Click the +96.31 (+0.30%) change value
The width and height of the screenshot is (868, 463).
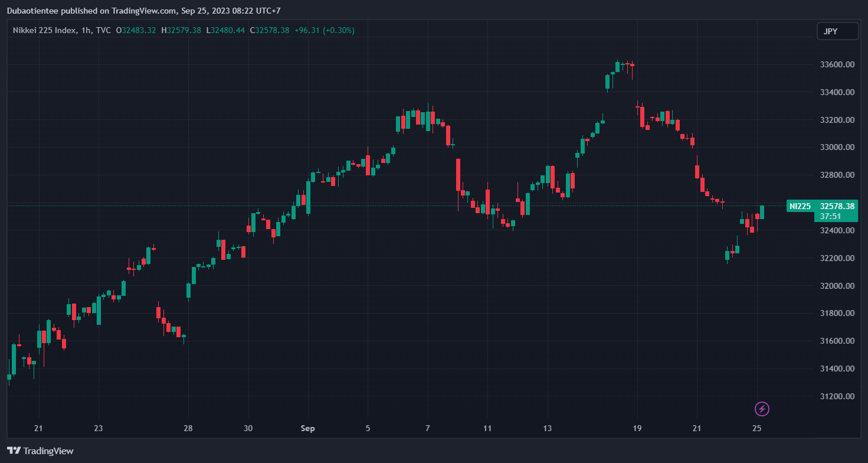click(325, 30)
